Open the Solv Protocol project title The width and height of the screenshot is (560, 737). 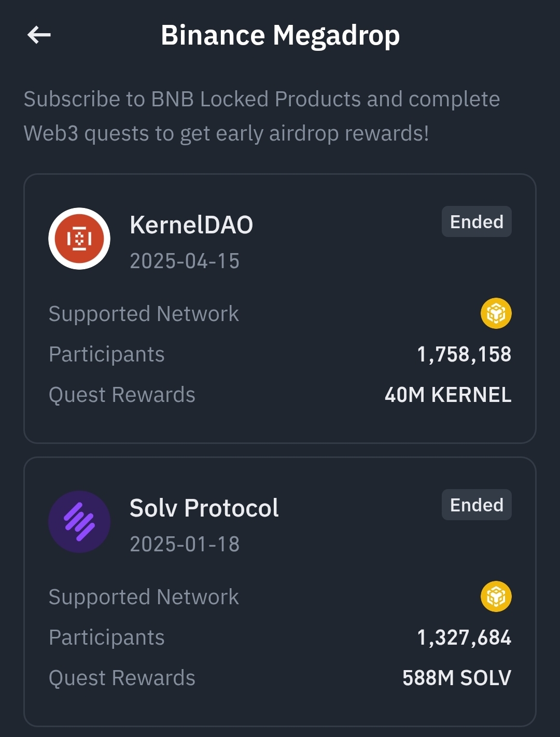pos(204,508)
